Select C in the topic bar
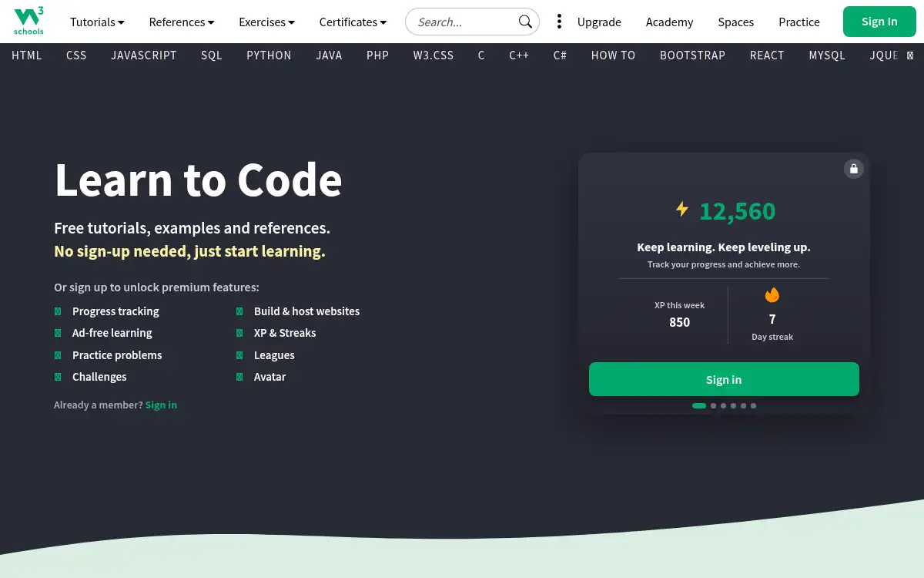 click(481, 55)
